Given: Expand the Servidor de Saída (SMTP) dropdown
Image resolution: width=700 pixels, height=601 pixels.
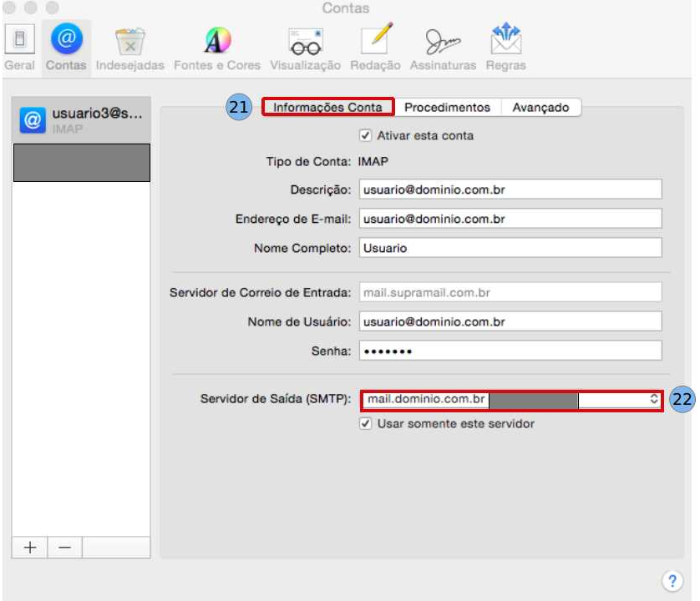Looking at the screenshot, I should [654, 400].
